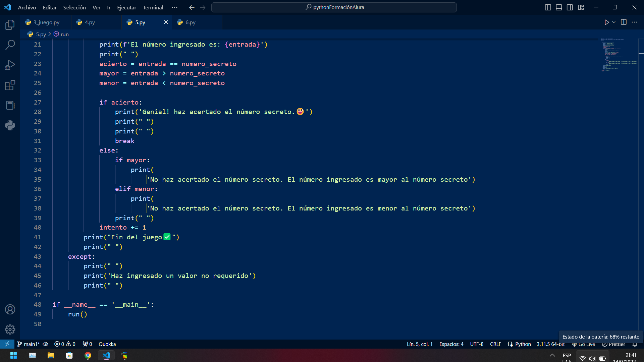The width and height of the screenshot is (644, 362).
Task: Click the Quokka status bar item
Action: pyautogui.click(x=107, y=344)
